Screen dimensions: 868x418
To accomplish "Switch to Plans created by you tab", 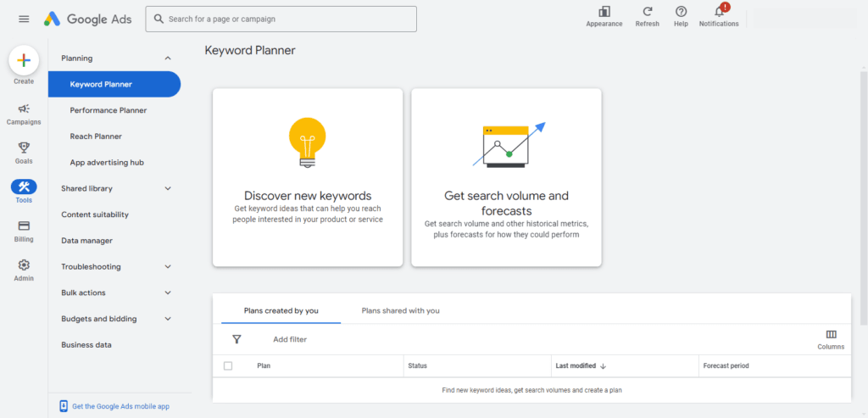I will click(281, 310).
